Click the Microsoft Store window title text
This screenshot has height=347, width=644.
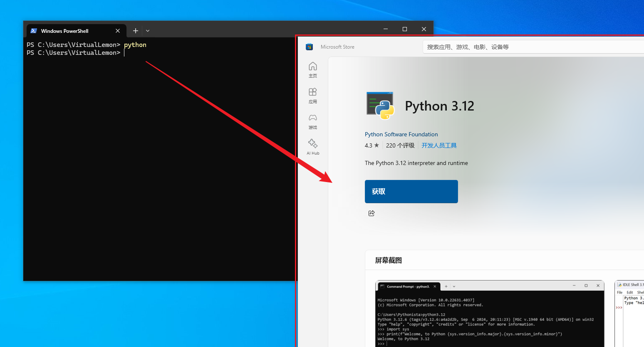(337, 47)
